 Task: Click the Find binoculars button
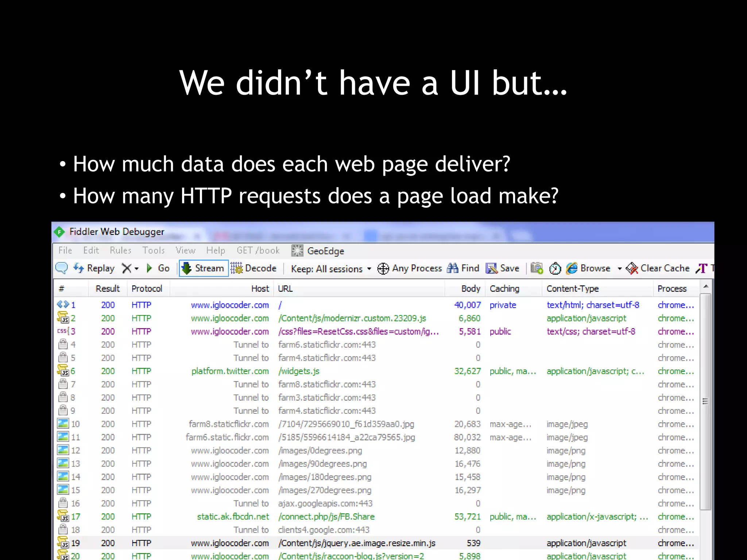(463, 268)
